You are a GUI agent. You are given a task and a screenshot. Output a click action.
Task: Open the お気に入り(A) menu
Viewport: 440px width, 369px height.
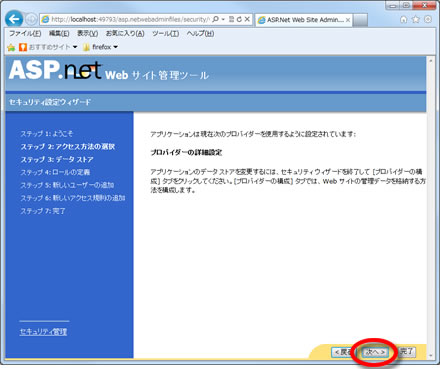[x=125, y=33]
